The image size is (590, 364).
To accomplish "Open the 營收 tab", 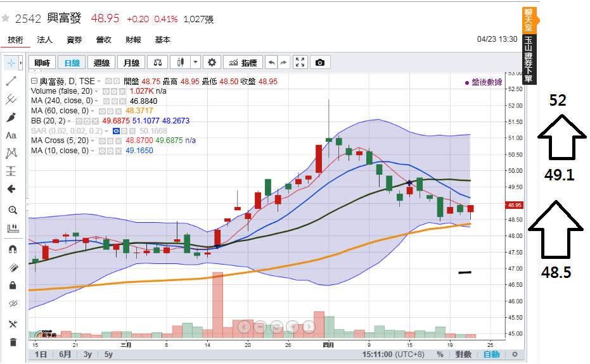I will point(104,40).
